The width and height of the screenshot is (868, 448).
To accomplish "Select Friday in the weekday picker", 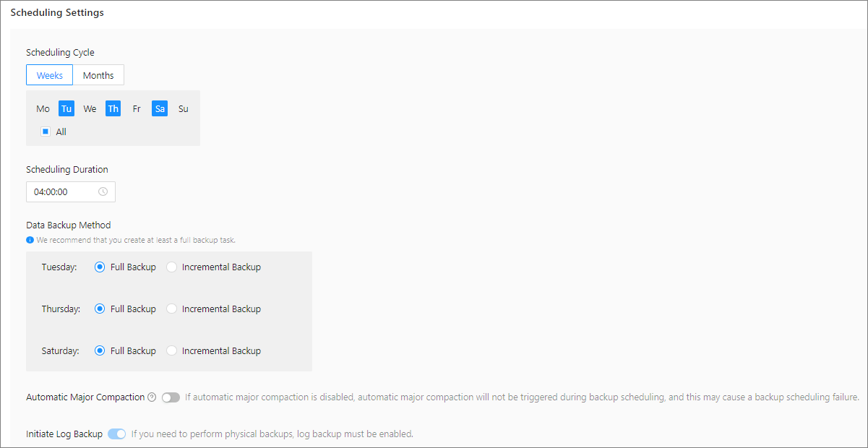I will [137, 109].
